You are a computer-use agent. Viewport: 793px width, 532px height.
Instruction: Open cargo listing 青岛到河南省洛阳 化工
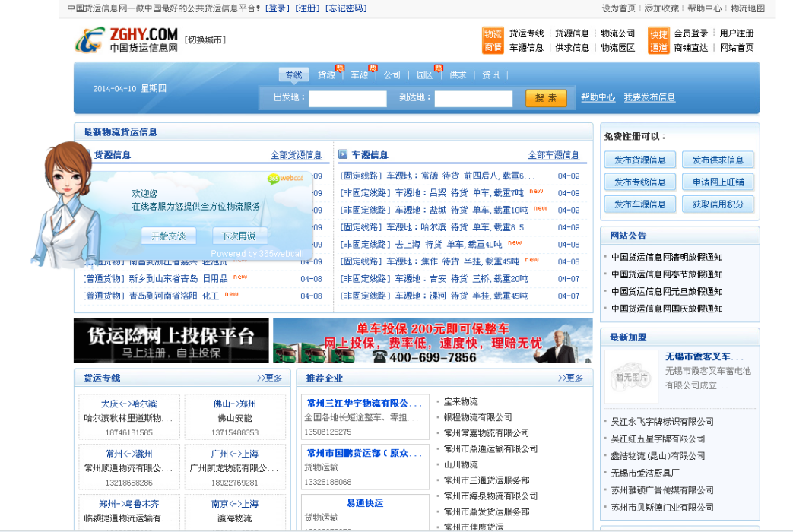tap(152, 296)
